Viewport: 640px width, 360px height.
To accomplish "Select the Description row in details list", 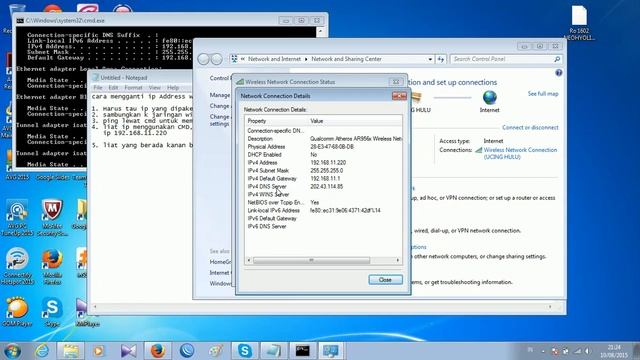I will click(x=323, y=139).
